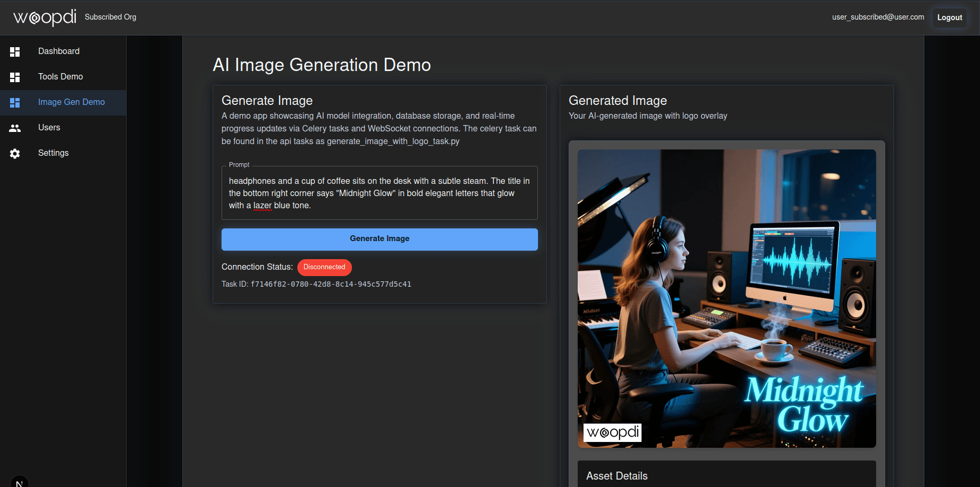Image resolution: width=980 pixels, height=487 pixels.
Task: Focus the Prompt text field
Action: (x=379, y=193)
